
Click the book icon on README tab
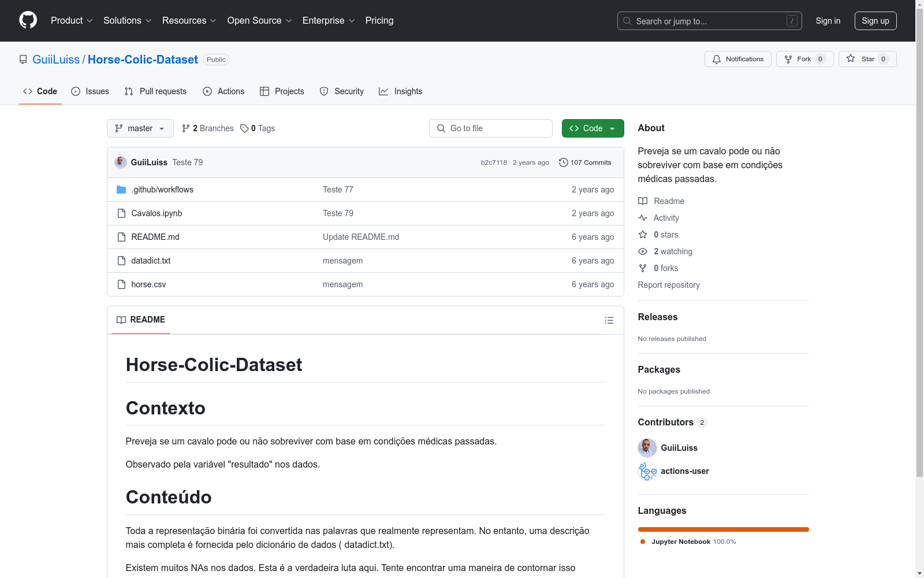coord(121,320)
